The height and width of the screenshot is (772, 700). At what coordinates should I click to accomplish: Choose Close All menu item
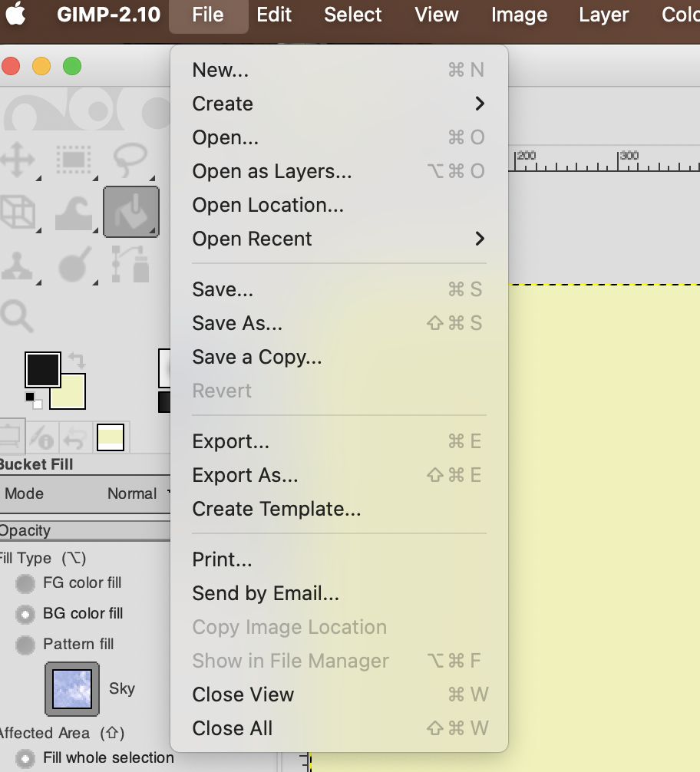[x=339, y=729]
